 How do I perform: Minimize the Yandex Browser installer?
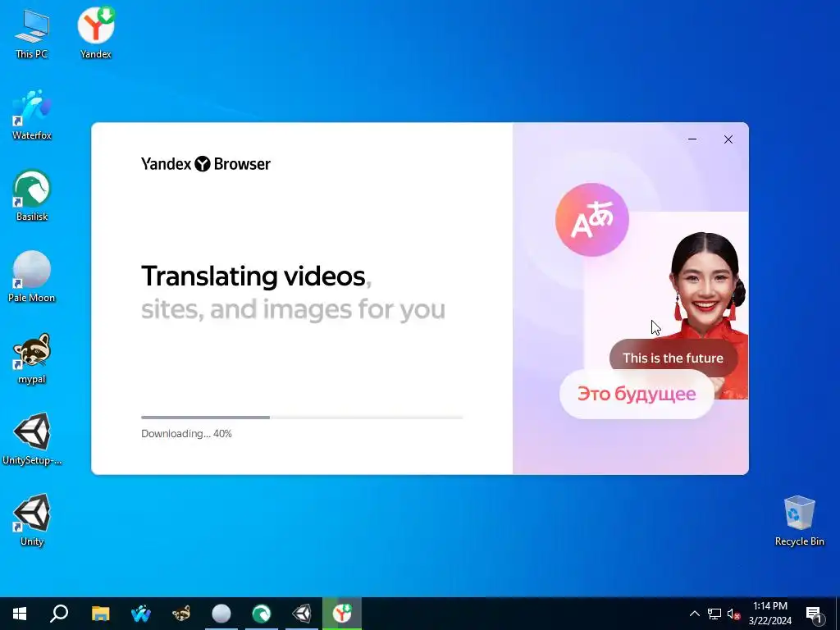pos(692,139)
